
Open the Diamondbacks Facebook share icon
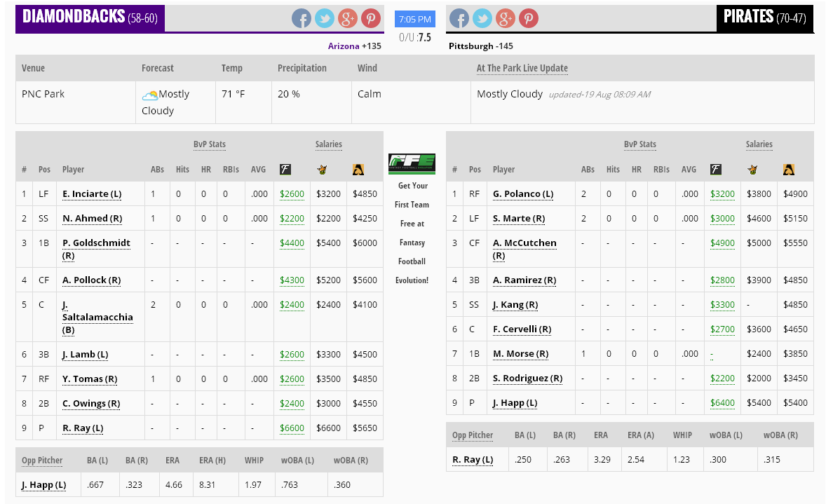tap(302, 18)
